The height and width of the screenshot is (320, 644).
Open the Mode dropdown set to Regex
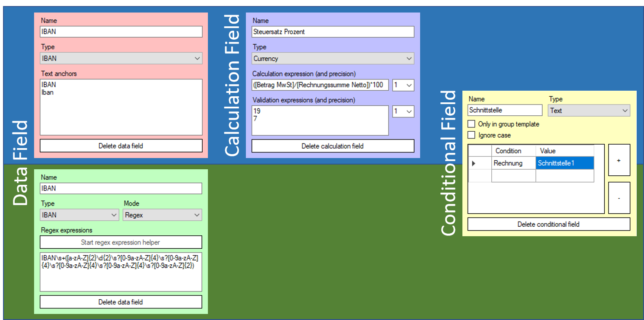162,215
